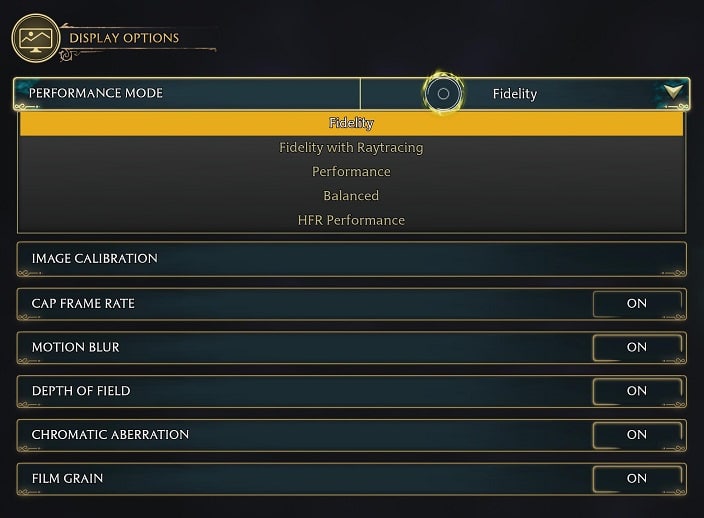
Task: Disable the Motion Blur toggle
Action: click(x=637, y=348)
